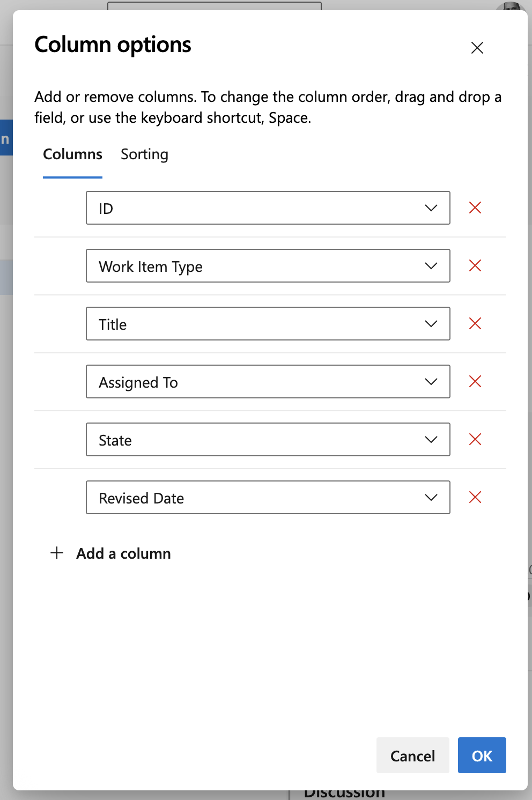Remove the Title column
This screenshot has height=800, width=532.
475,323
